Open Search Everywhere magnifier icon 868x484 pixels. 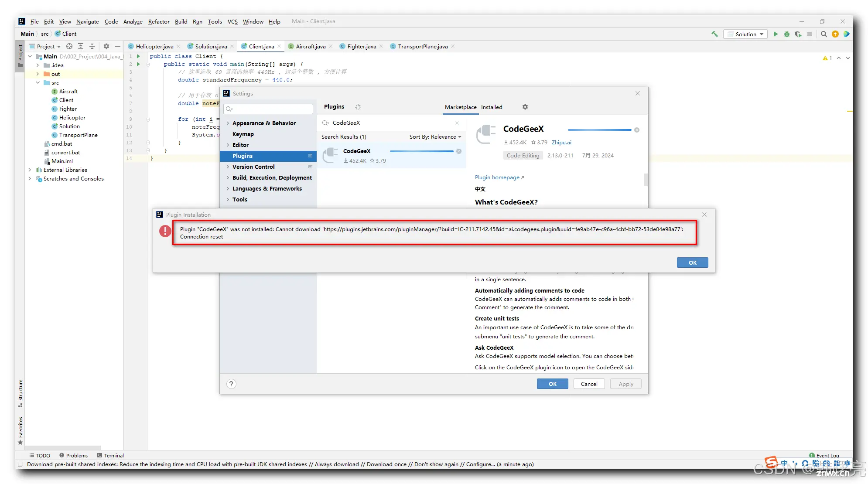pos(824,34)
